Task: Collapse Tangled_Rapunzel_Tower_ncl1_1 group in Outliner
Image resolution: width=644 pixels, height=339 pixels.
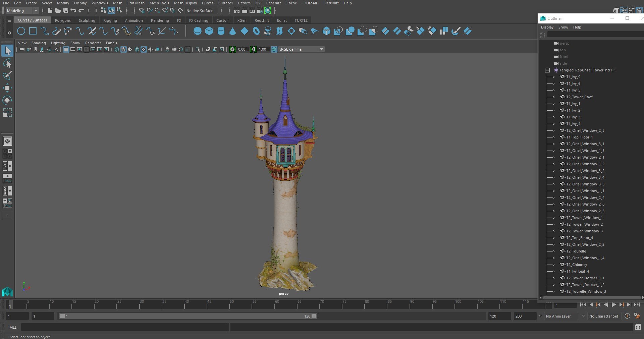Action: coord(547,70)
